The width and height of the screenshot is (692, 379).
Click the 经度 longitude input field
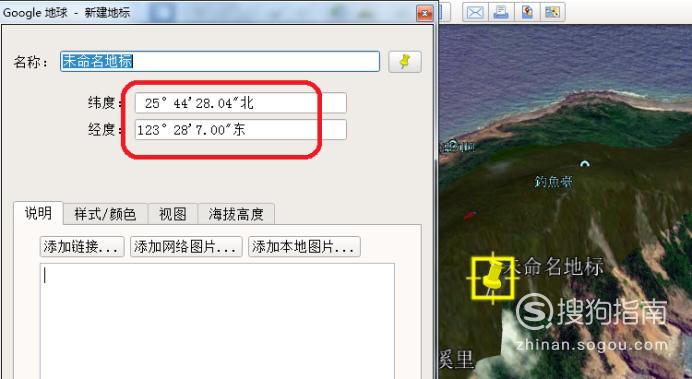point(241,130)
